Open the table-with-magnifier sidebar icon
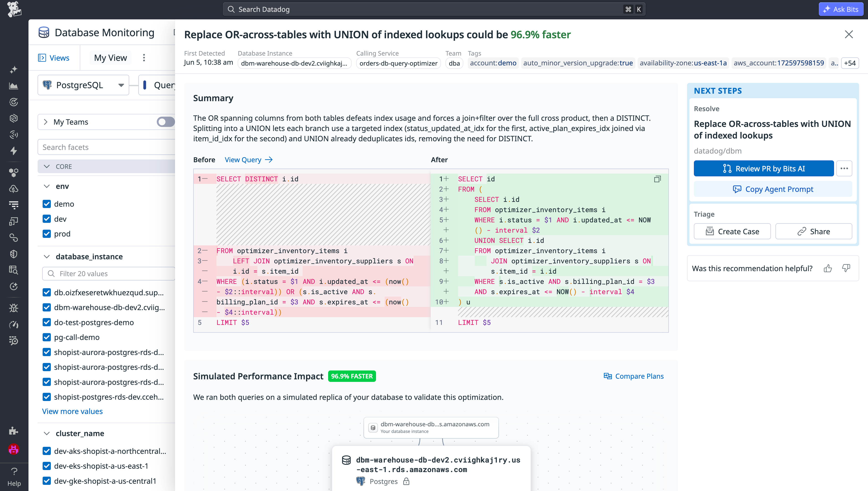Viewport: 868px width, 491px height. (13, 270)
